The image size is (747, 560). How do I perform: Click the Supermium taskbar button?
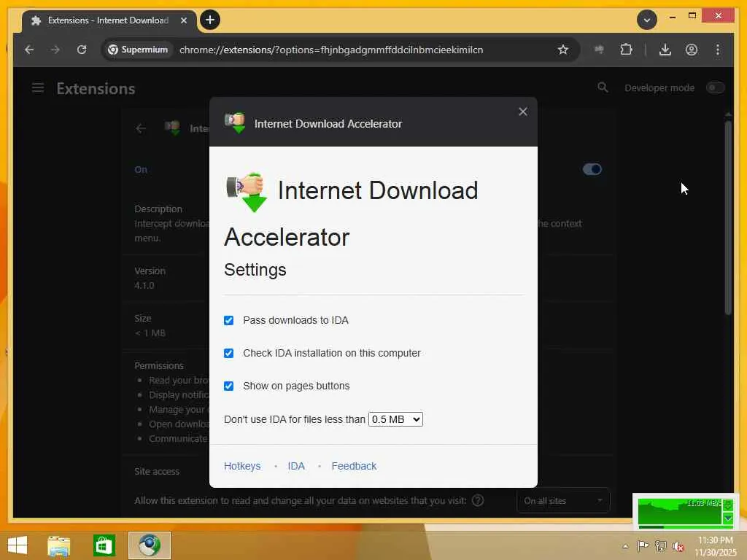150,545
